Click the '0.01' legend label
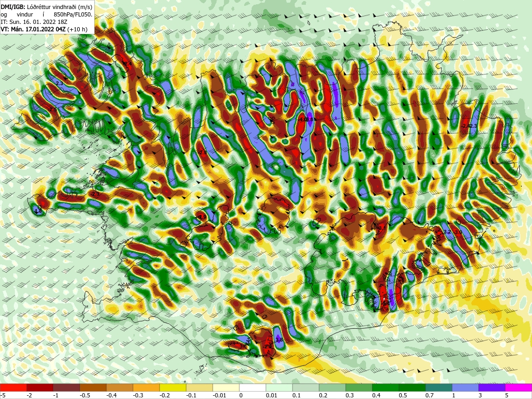 [x=271, y=395]
